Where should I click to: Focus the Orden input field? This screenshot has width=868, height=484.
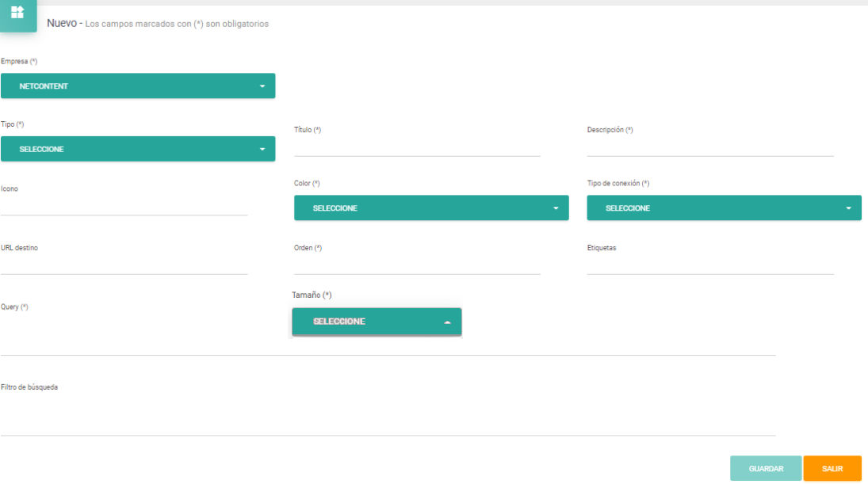click(x=417, y=265)
